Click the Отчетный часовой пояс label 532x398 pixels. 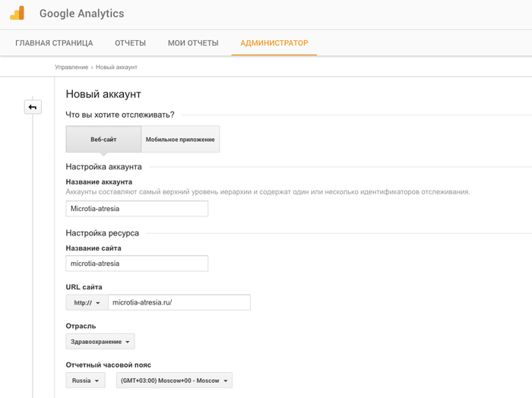pos(108,365)
